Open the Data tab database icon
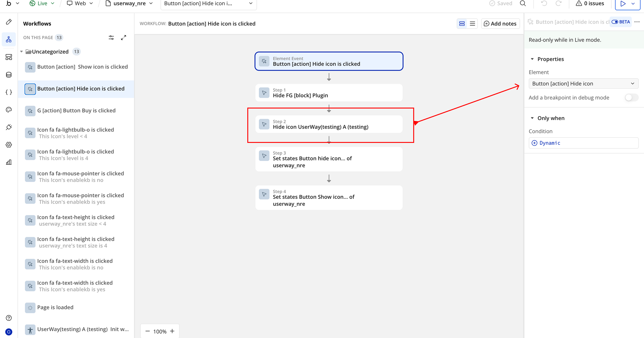 pos(9,75)
